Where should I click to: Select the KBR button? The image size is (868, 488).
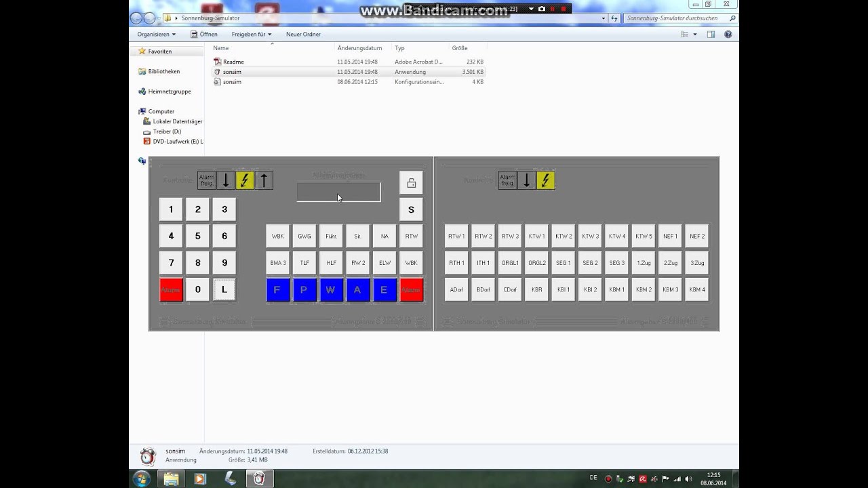click(536, 290)
